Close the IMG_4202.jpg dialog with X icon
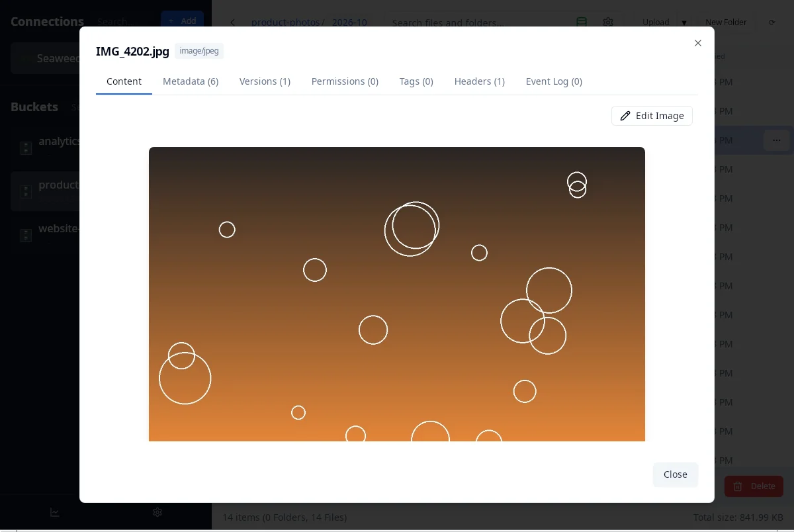 [x=697, y=43]
